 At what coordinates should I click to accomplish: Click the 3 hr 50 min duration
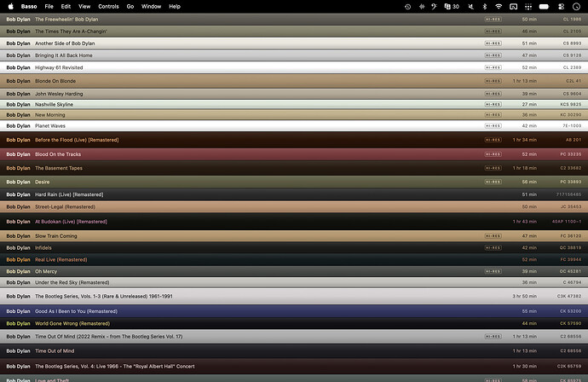[x=525, y=296]
